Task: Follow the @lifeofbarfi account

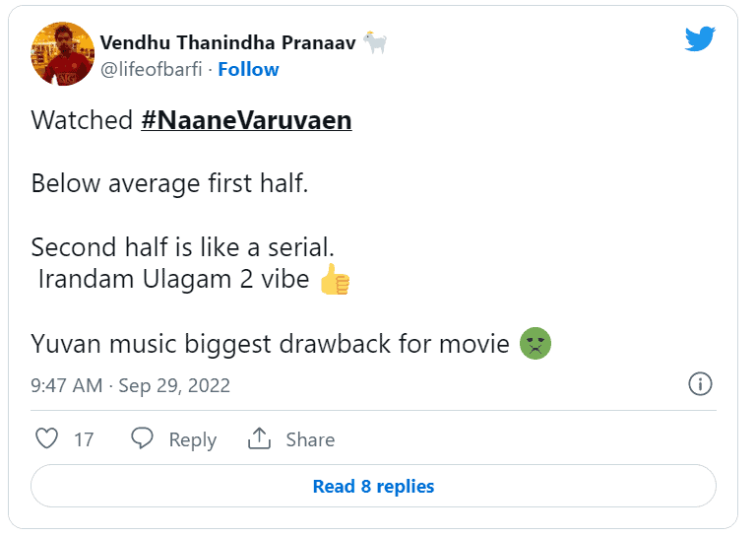Action: [x=248, y=69]
